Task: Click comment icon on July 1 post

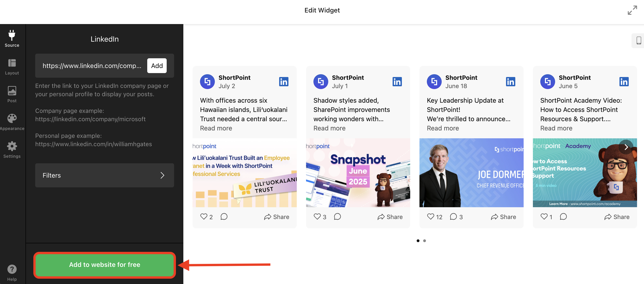Action: click(x=337, y=216)
